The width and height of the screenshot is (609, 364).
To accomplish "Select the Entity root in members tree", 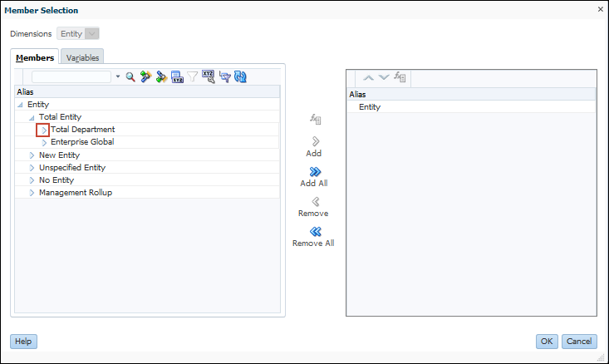I will pyautogui.click(x=38, y=105).
